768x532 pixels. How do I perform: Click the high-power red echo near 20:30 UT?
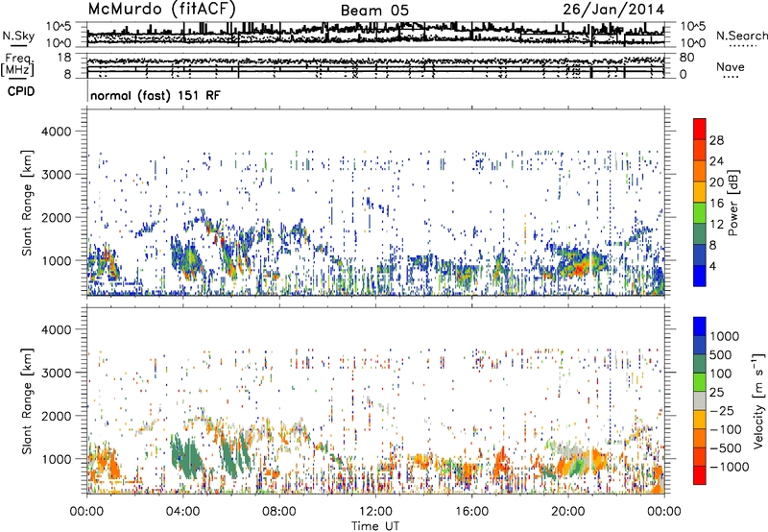click(579, 269)
